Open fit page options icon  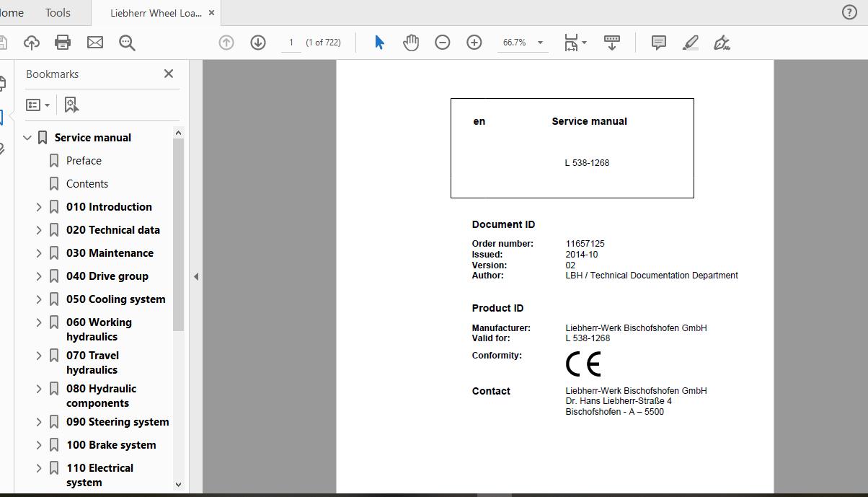pyautogui.click(x=575, y=43)
